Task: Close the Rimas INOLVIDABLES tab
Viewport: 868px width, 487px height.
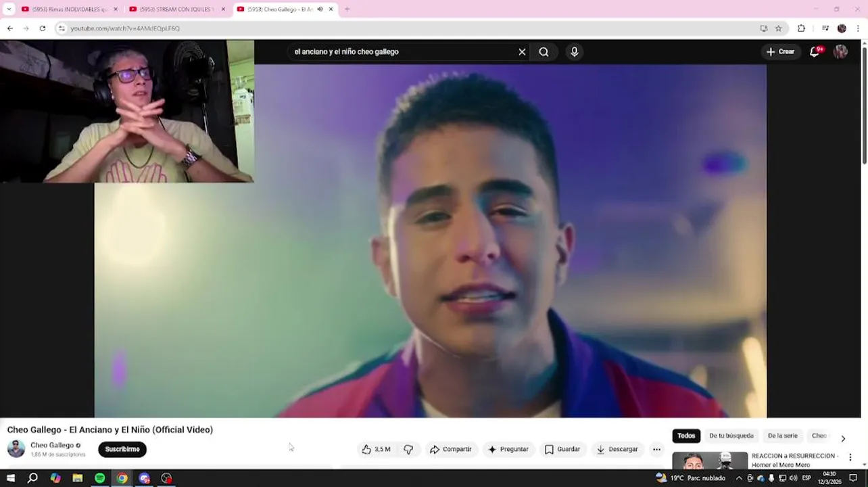Action: 116,9
